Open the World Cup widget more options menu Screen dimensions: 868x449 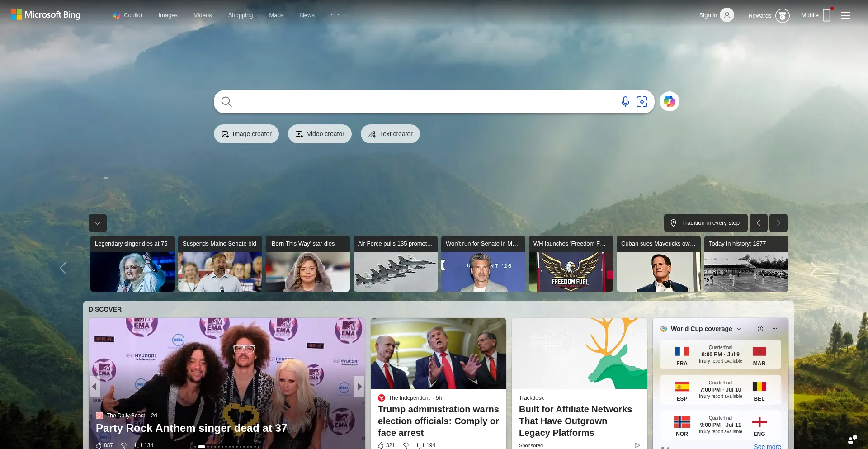pos(775,329)
